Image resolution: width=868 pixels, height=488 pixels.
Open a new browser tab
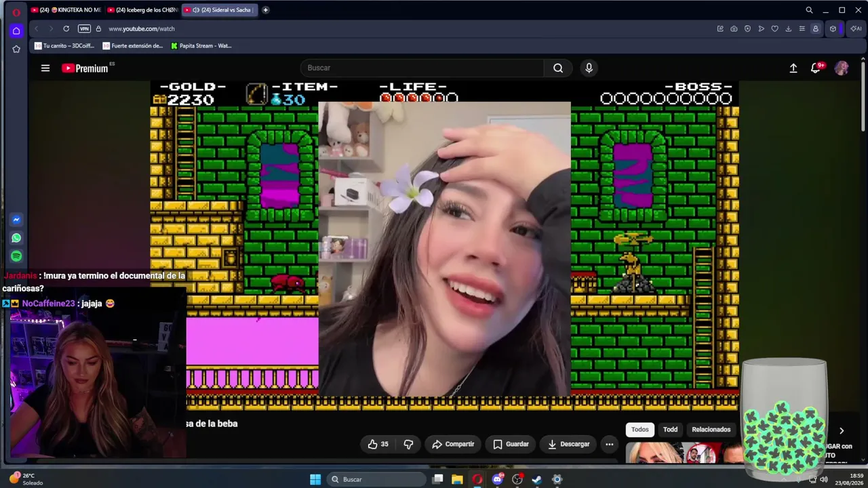265,10
